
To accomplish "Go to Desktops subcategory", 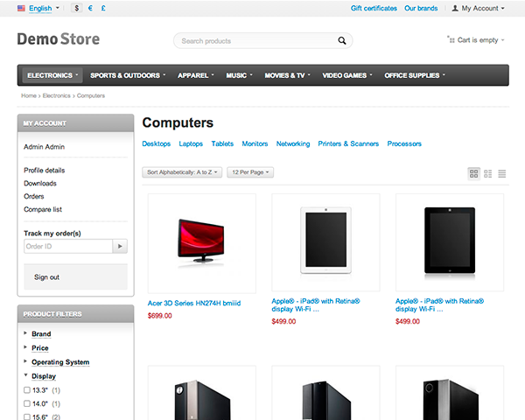I will (x=156, y=143).
